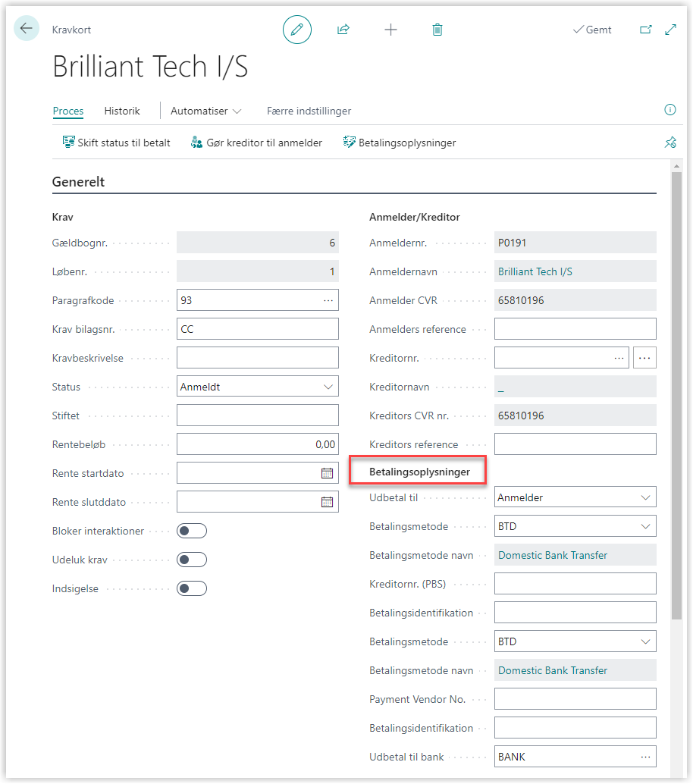Go back with the arrow button
693x784 pixels.
26,29
